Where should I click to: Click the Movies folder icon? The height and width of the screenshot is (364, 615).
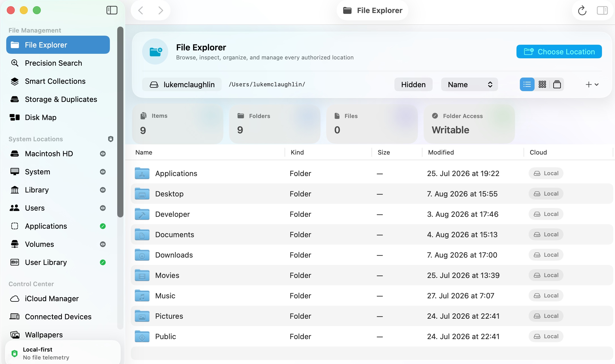point(142,275)
